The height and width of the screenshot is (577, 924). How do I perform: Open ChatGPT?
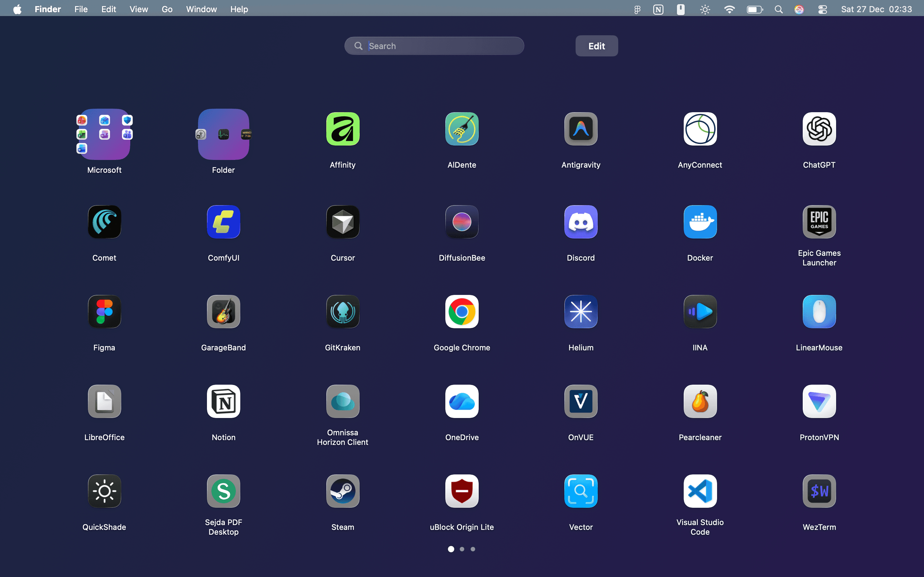819,129
